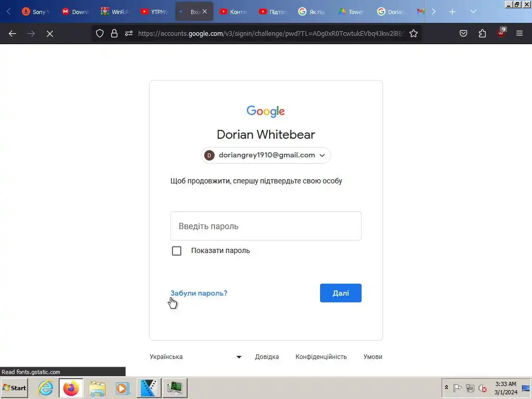This screenshot has width=532, height=399.
Task: Click the Google logo
Action: click(x=265, y=111)
